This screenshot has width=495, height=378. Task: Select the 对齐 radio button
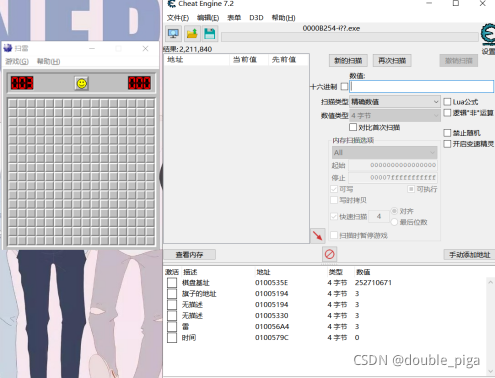(x=394, y=211)
